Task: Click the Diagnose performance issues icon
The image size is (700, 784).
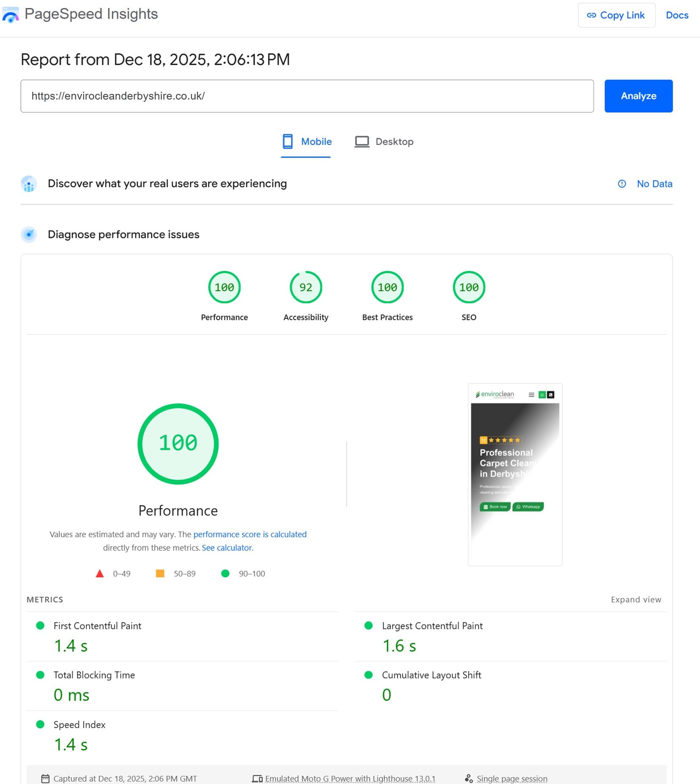Action: (29, 235)
